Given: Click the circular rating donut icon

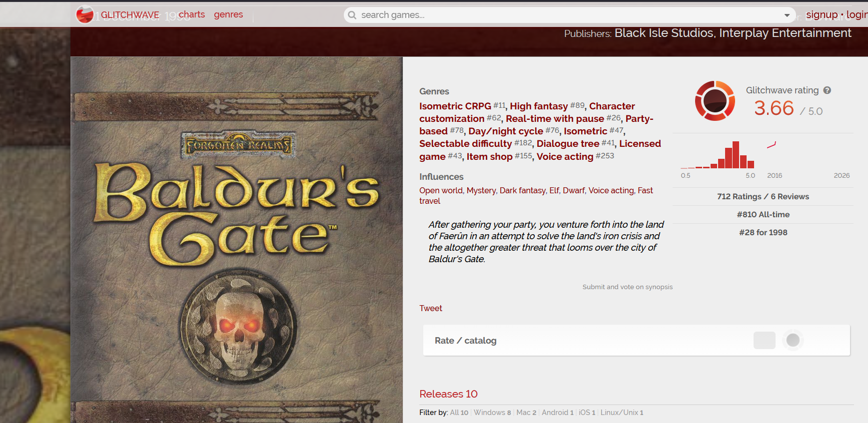Looking at the screenshot, I should pyautogui.click(x=715, y=101).
